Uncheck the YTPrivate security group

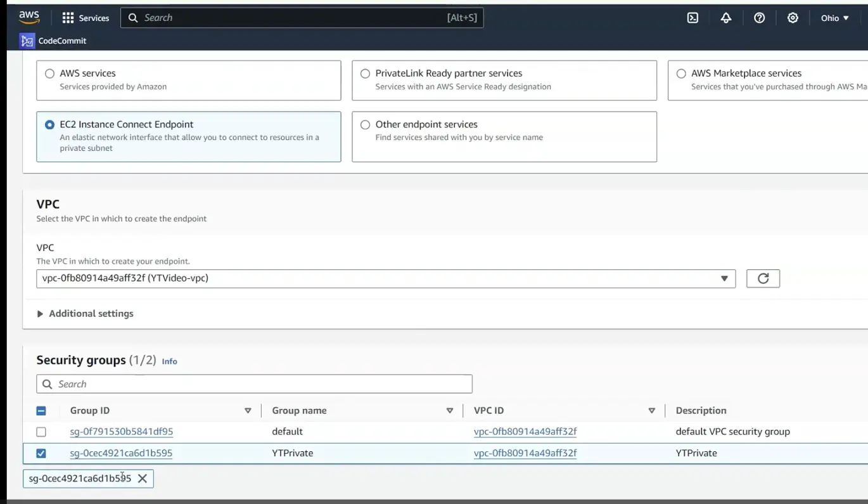pos(41,453)
